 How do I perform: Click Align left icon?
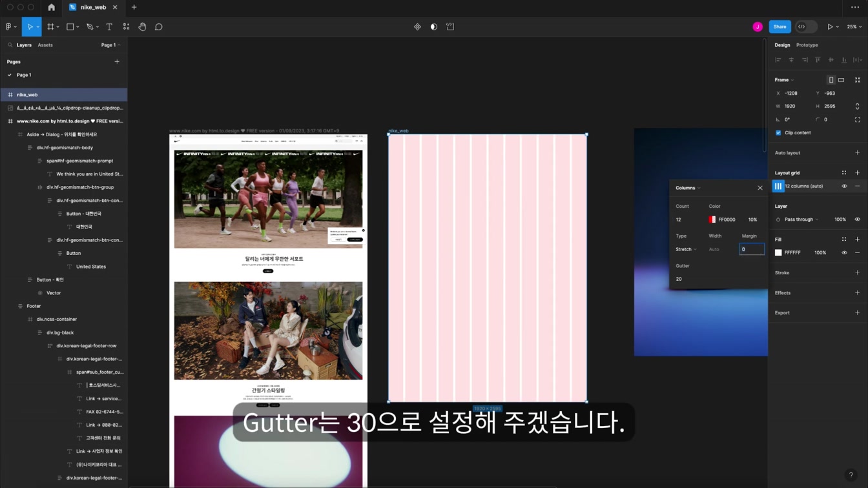[778, 60]
